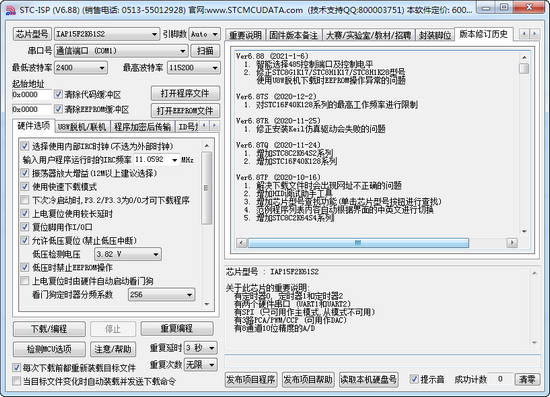
Task: Click revision history horizontal scrollbar thumb
Action: coord(358,243)
